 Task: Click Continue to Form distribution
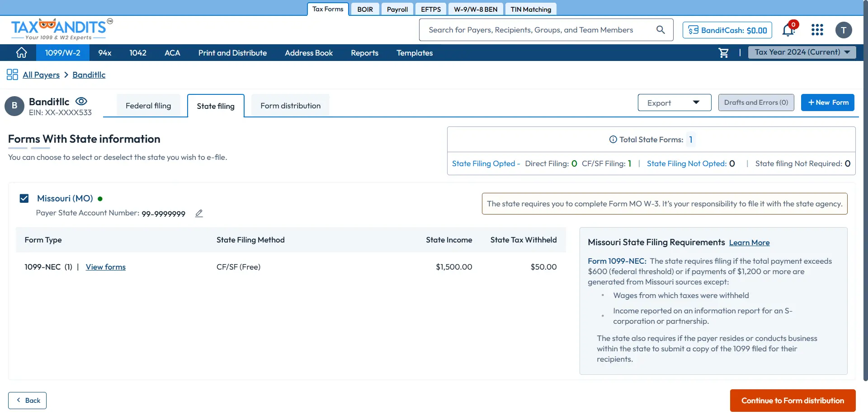point(793,401)
